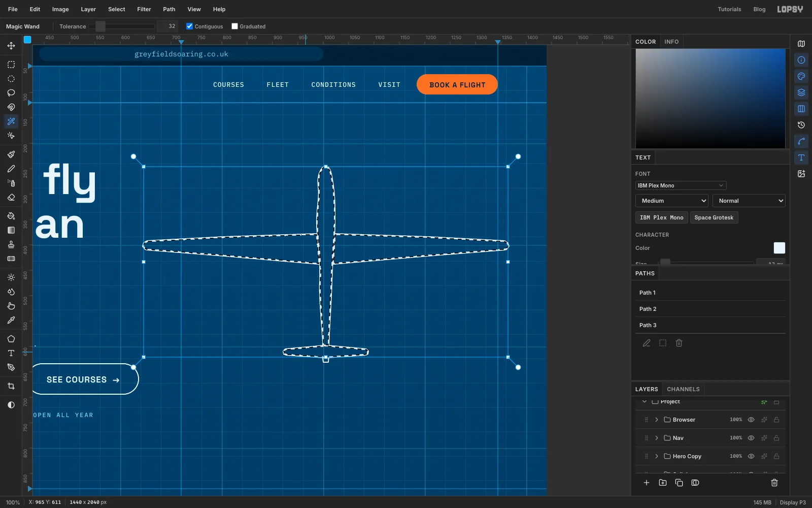Image resolution: width=812 pixels, height=508 pixels.
Task: Select the Type tool in left toolbar
Action: (11, 353)
